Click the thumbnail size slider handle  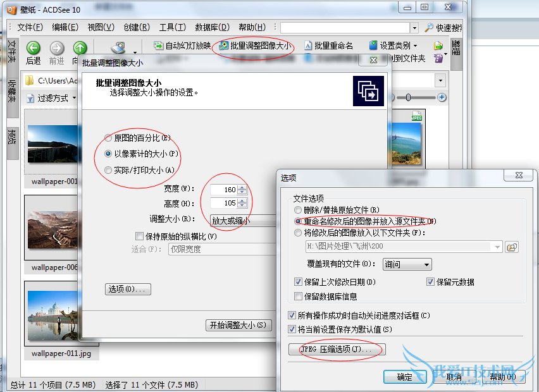point(408,97)
